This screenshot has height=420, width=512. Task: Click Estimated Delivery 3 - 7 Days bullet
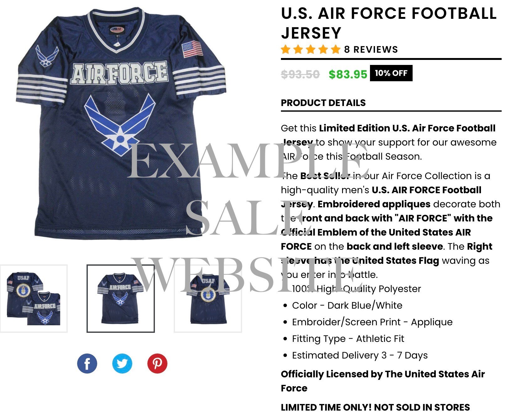[360, 355]
